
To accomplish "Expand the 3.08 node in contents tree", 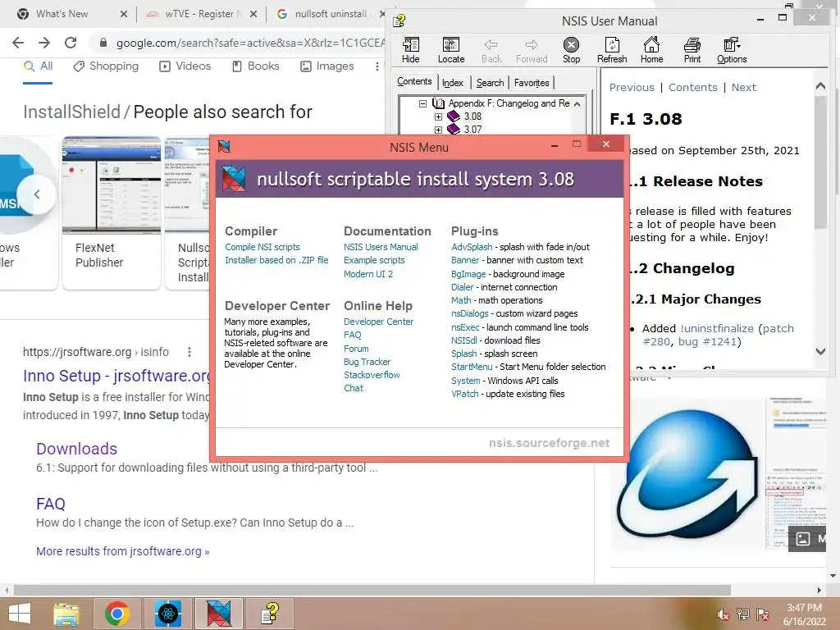I will pyautogui.click(x=438, y=116).
